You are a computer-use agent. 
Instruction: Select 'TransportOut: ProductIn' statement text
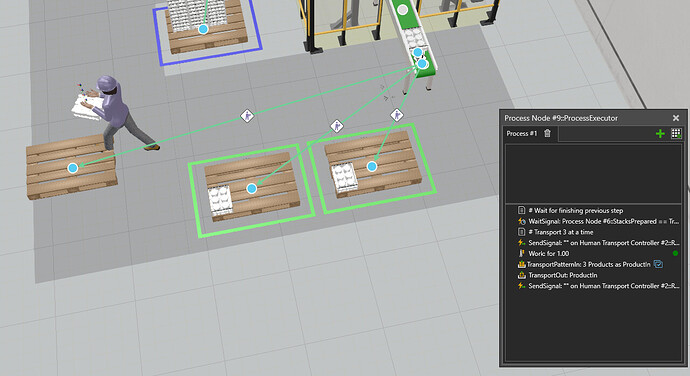[563, 275]
